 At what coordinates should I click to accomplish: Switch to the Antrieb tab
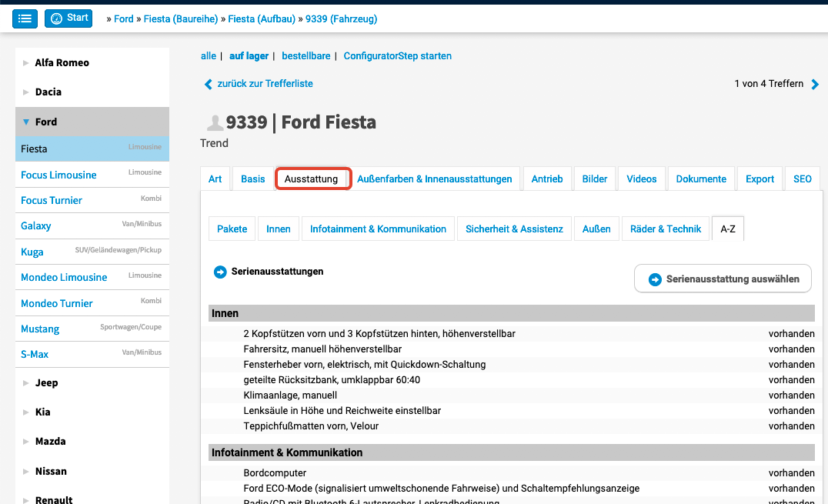coord(546,179)
